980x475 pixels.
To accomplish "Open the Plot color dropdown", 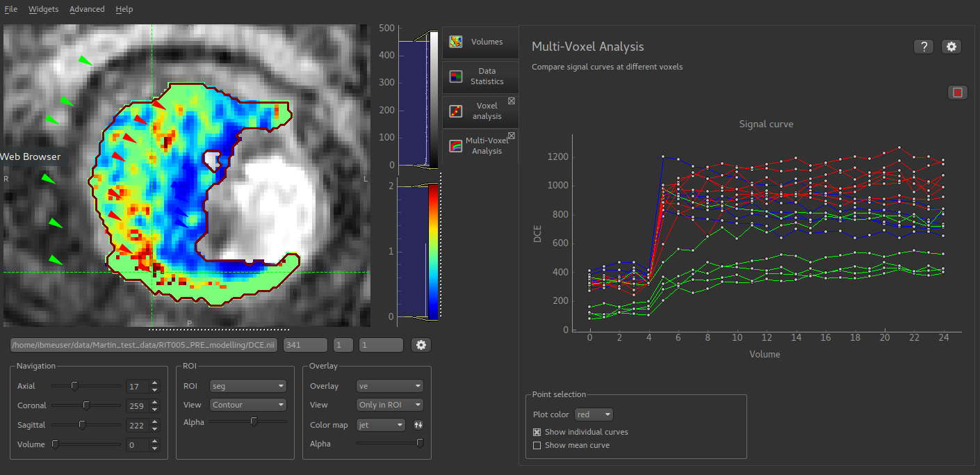I will (594, 414).
